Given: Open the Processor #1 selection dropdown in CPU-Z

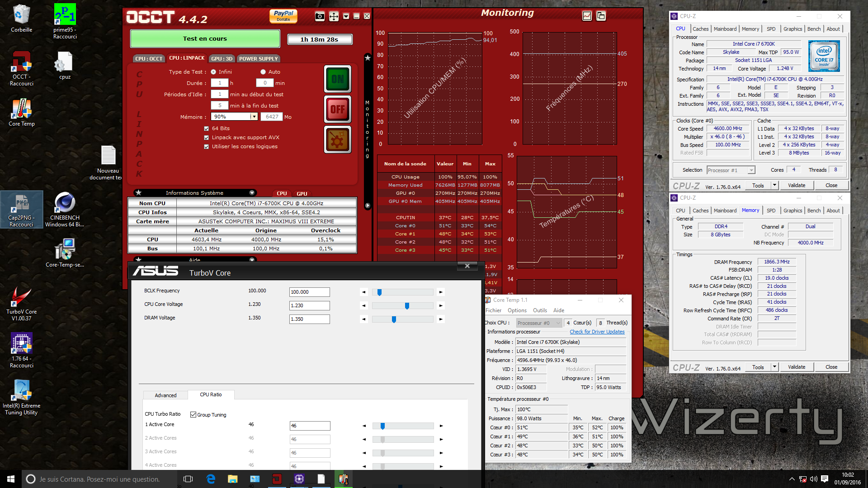Looking at the screenshot, I should (751, 170).
